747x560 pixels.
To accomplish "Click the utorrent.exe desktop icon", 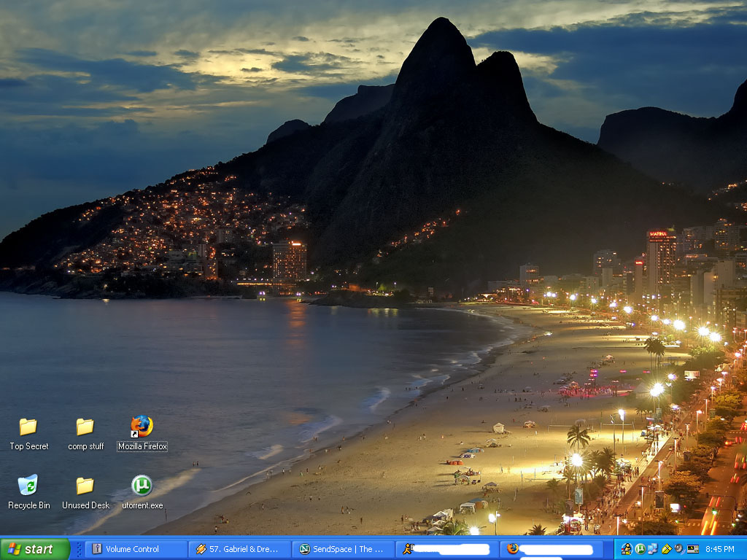I will click(142, 486).
